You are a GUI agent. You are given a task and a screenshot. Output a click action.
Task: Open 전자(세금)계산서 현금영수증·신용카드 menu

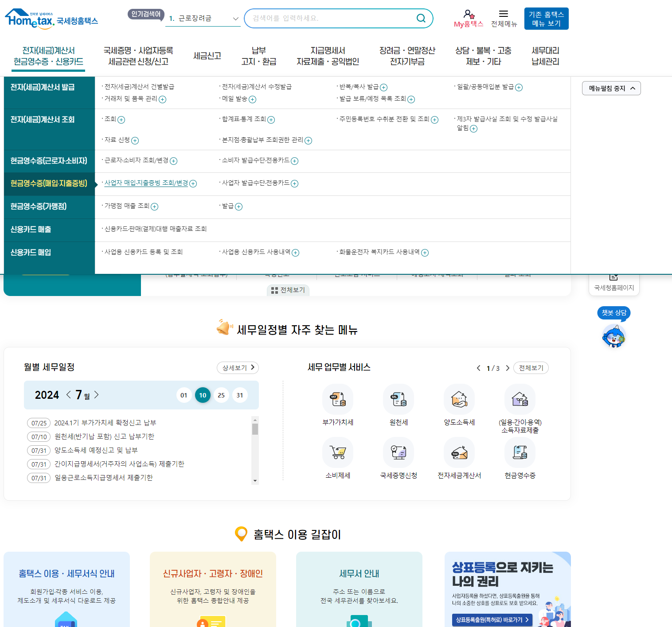48,56
